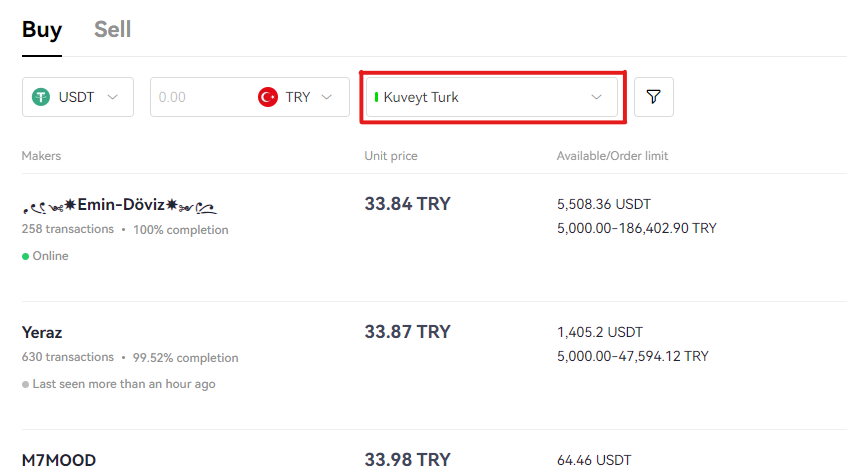Click the green Online status dot
847x474 pixels.
coord(25,256)
